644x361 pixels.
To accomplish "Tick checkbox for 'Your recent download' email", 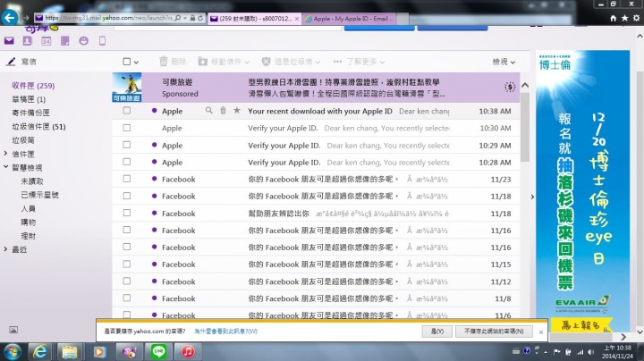I will (x=126, y=111).
